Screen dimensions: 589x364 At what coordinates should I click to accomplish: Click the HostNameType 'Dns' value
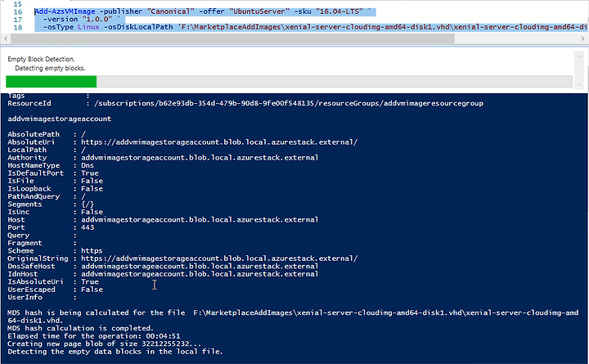(88, 165)
